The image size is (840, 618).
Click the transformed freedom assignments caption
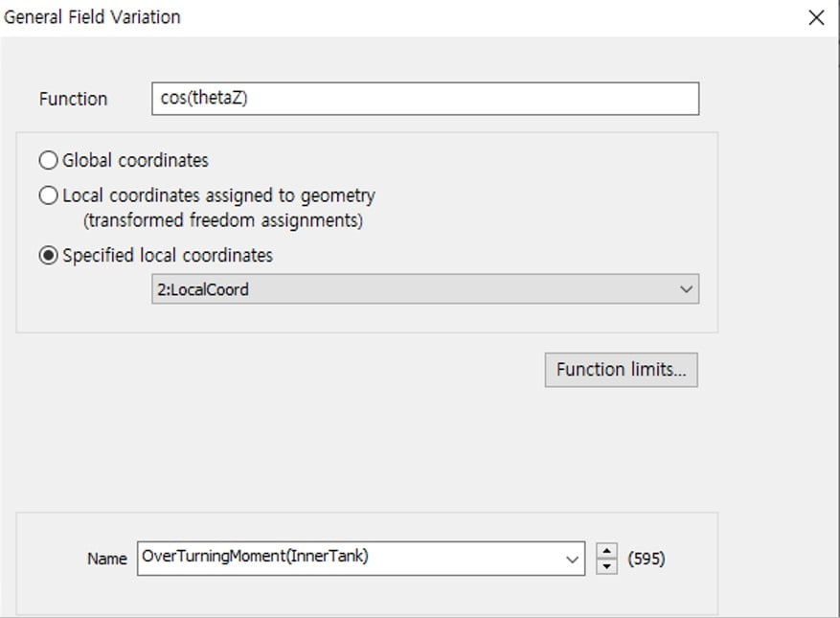(x=222, y=220)
